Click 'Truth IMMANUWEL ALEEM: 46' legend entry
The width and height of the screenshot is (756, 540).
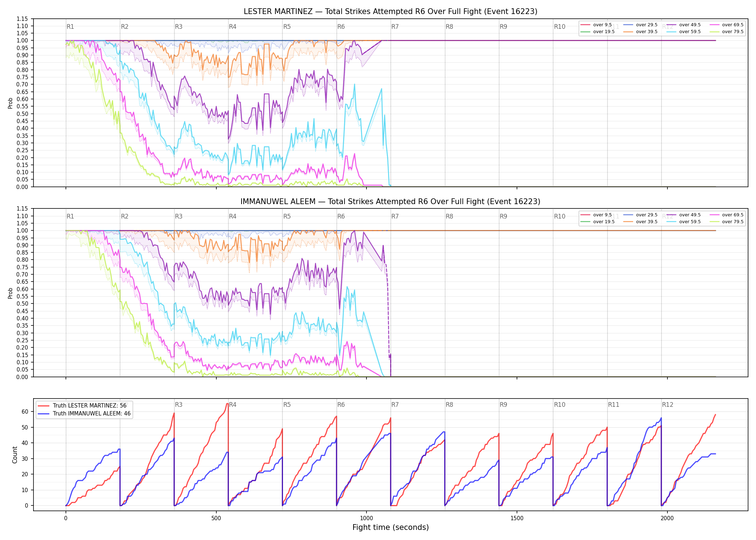(84, 414)
